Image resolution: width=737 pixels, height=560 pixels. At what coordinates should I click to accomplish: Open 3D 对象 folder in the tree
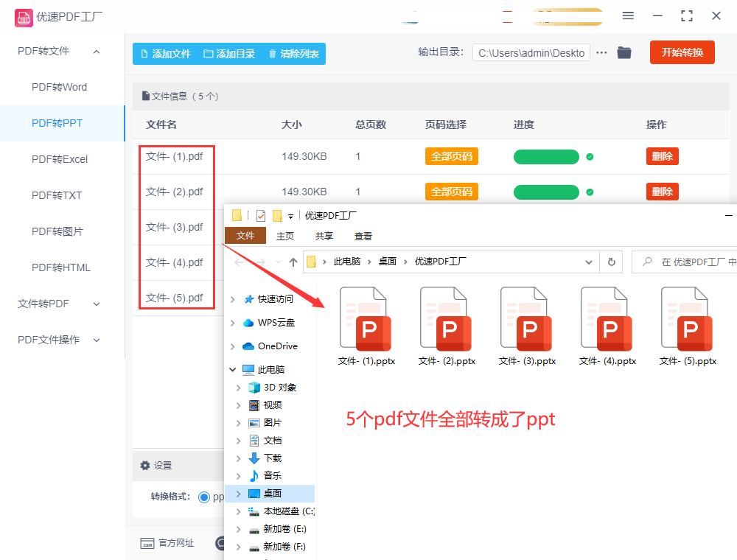(x=279, y=388)
